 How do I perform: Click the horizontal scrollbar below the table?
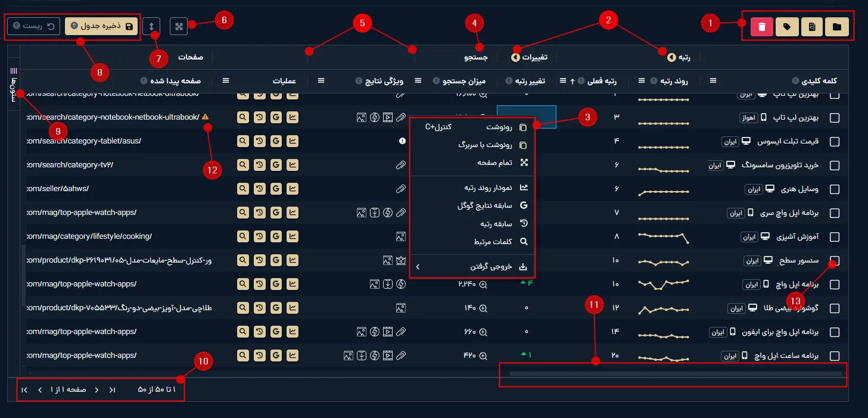676,374
